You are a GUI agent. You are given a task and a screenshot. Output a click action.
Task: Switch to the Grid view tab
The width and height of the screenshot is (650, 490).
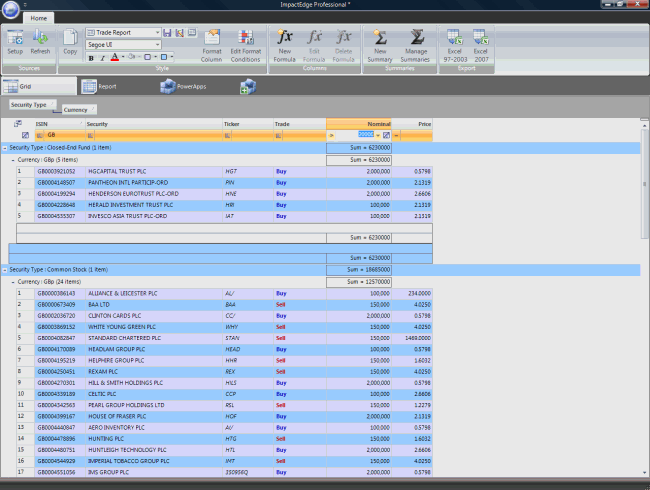click(x=39, y=86)
